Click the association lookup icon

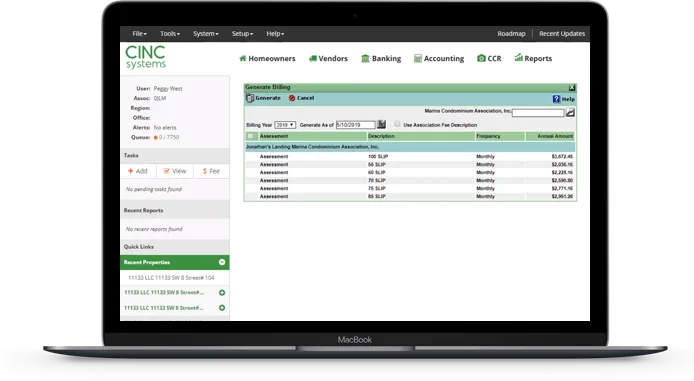[570, 113]
